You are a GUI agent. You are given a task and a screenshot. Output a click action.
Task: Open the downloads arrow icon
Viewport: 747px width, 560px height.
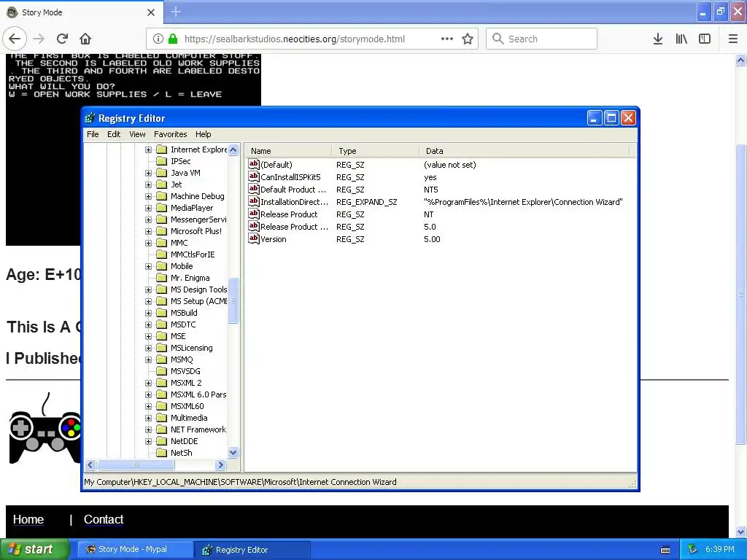coord(658,39)
